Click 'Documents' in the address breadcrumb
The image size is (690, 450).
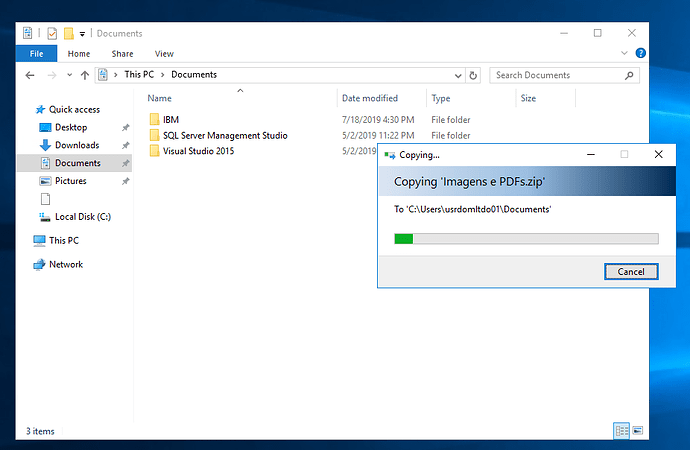click(x=194, y=74)
